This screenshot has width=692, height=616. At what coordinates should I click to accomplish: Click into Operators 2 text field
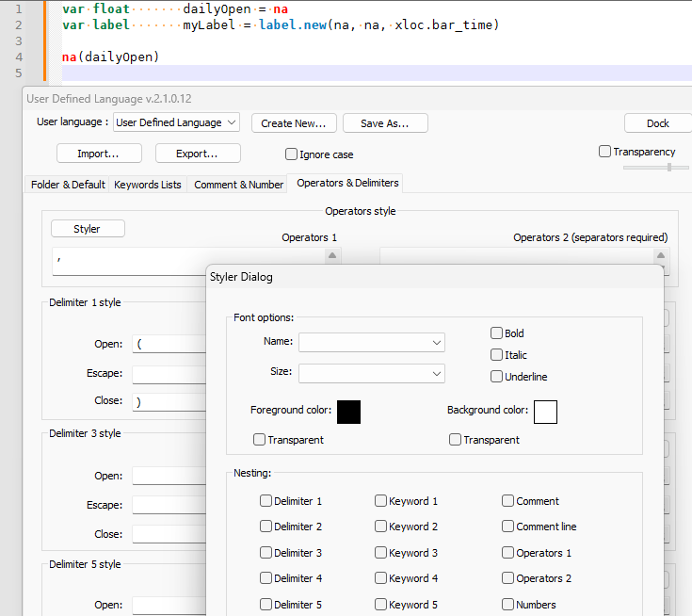[516, 255]
